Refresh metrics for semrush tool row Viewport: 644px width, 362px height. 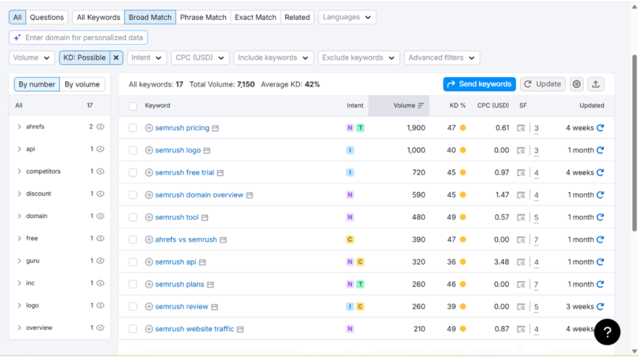[601, 217]
